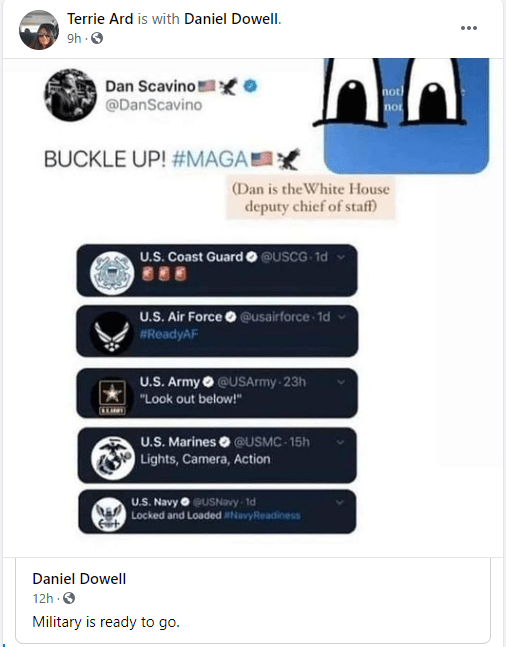Open the three-dot post options menu
This screenshot has height=647, width=506.
tap(469, 28)
